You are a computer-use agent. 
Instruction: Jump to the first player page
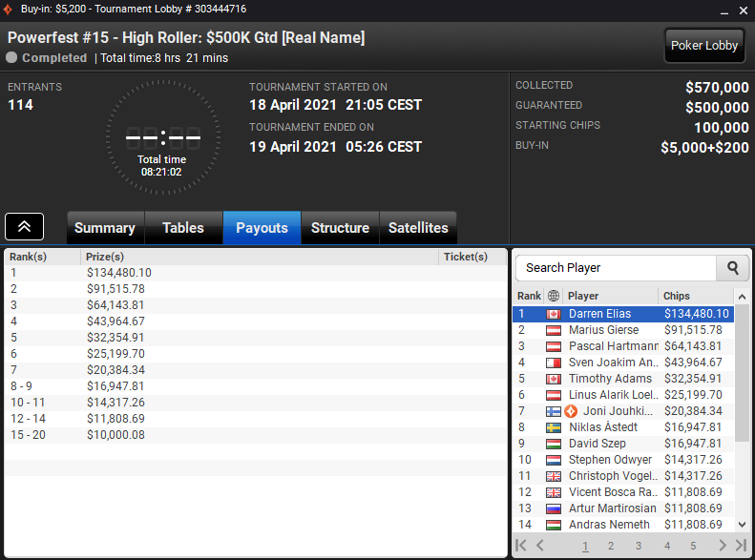click(520, 545)
